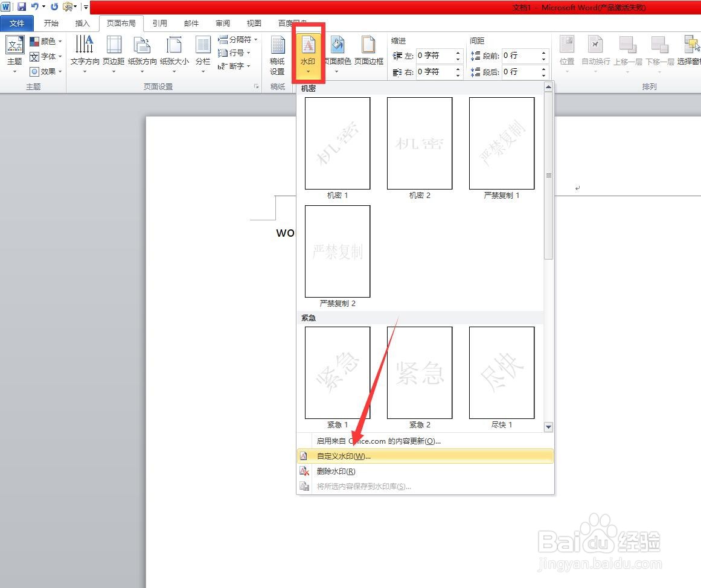The image size is (701, 588).
Task: Click the Redo icon in quick access toolbar
Action: [x=54, y=7]
